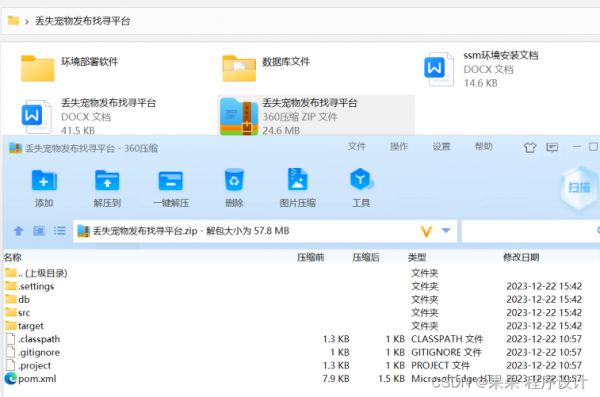600x397 pixels.
Task: Select the 丢失宠物发布找寻平台 DOCX document
Action: pos(89,116)
